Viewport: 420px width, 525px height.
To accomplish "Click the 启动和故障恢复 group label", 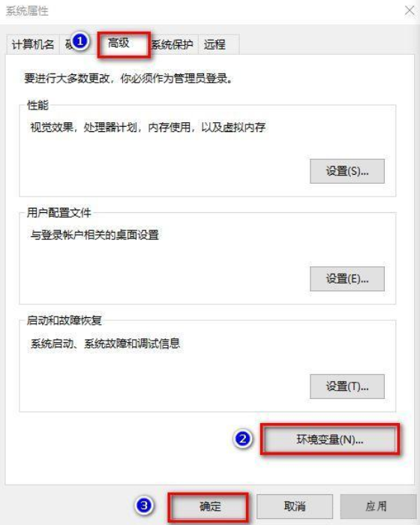I will tap(64, 320).
